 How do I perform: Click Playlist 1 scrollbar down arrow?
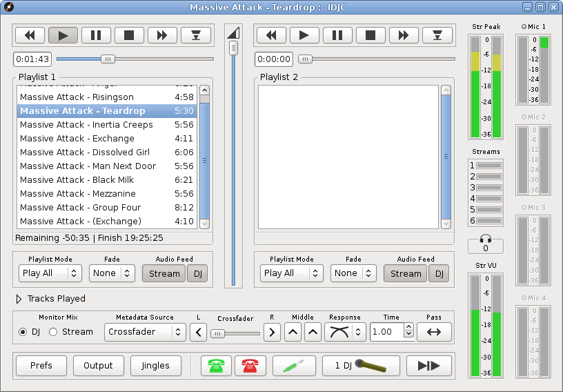point(204,224)
